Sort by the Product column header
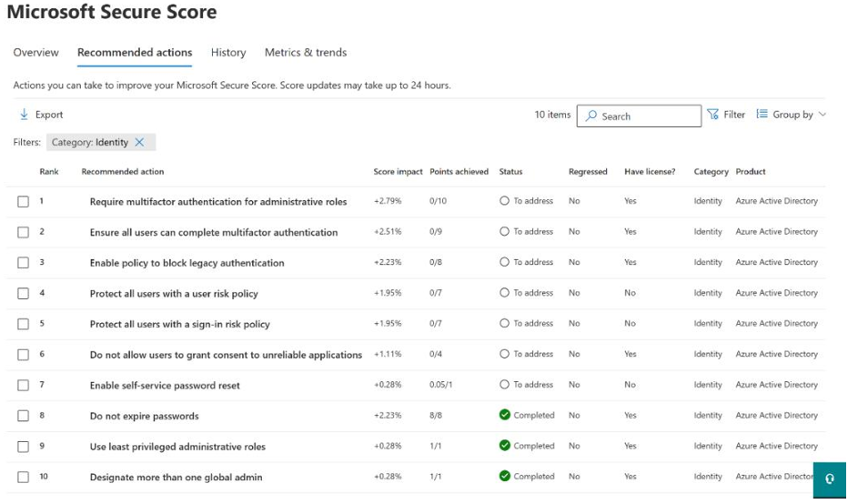858x504 pixels. pyautogui.click(x=751, y=171)
